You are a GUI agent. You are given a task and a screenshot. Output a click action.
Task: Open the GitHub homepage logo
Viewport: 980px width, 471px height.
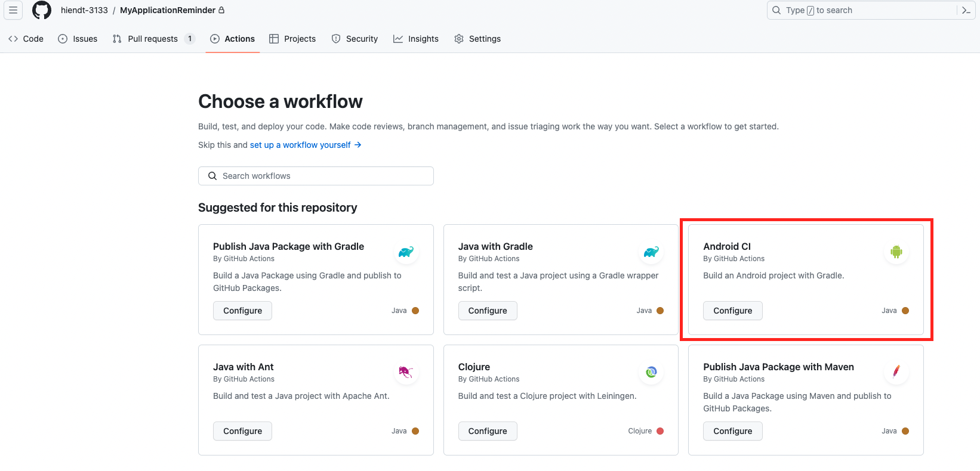coord(42,10)
